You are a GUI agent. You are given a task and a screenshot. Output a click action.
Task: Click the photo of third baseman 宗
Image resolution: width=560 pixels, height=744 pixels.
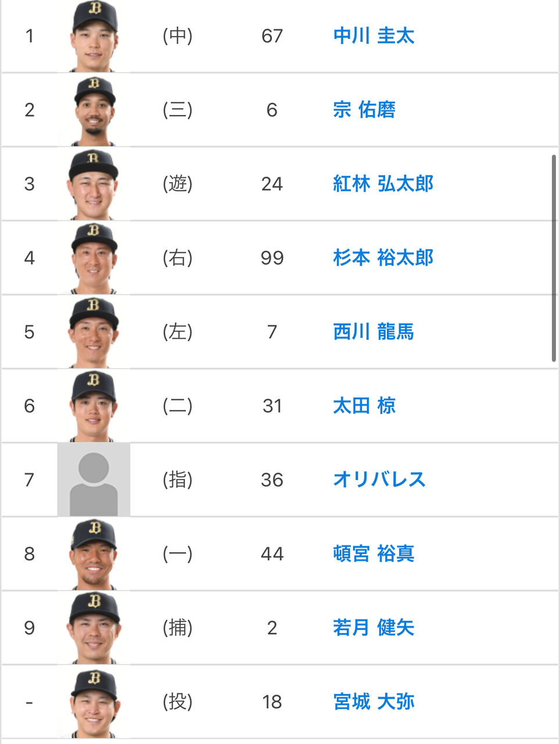(94, 110)
